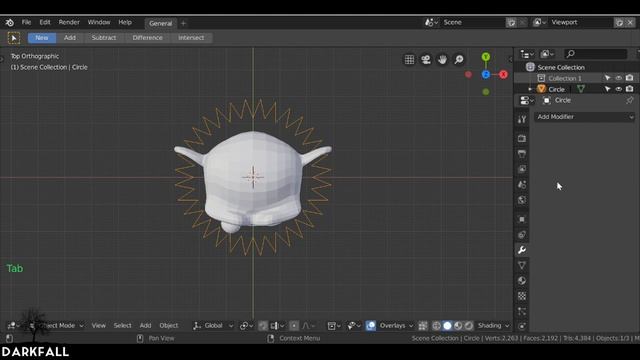Click the red X axis gizmo
The height and width of the screenshot is (360, 640).
click(x=503, y=74)
